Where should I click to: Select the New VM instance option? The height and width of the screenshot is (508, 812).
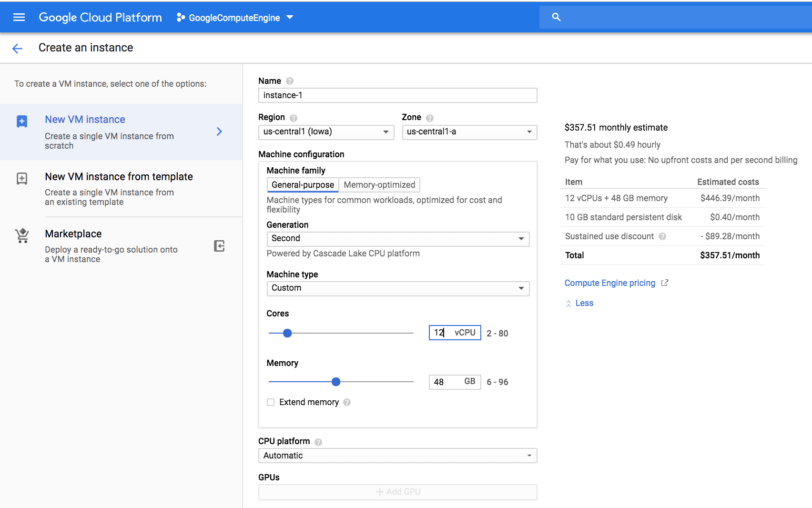[121, 132]
